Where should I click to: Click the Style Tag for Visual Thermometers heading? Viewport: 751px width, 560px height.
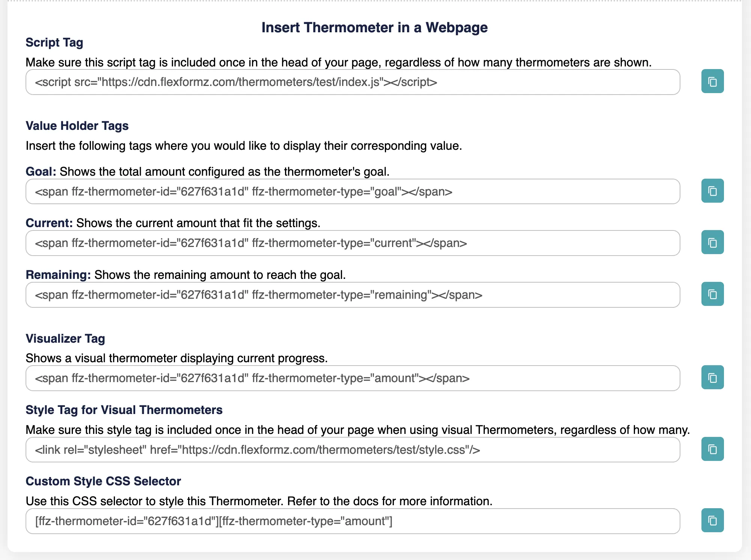[x=124, y=410]
